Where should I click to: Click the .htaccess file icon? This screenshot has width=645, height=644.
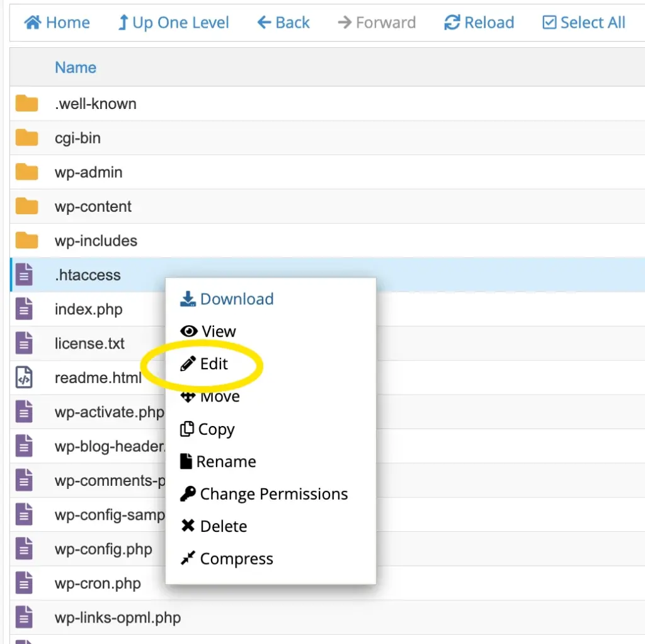tap(24, 275)
